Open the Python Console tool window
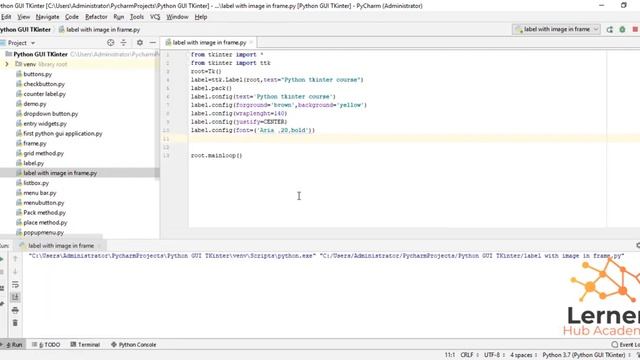Viewport: 640px width, 360px height. coord(133,344)
